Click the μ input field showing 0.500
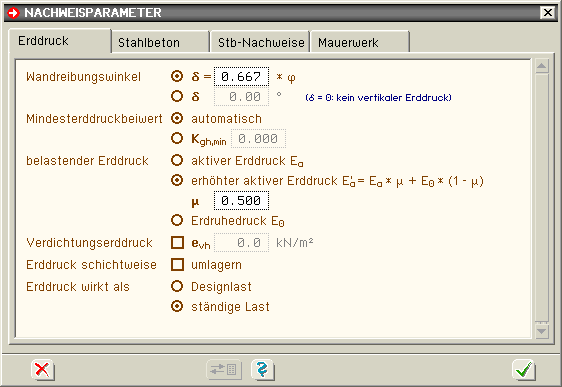Image resolution: width=562 pixels, height=387 pixels. point(241,201)
